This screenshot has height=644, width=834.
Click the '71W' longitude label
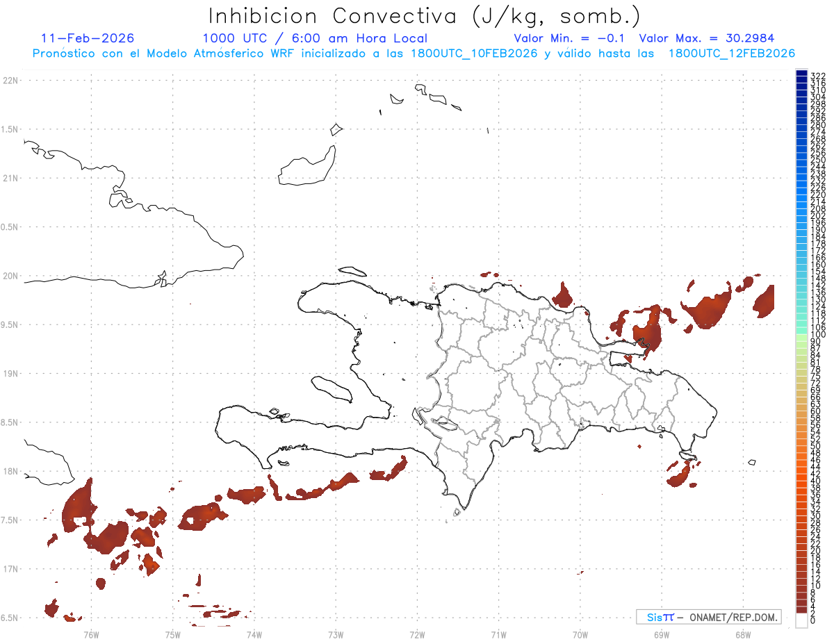(499, 634)
